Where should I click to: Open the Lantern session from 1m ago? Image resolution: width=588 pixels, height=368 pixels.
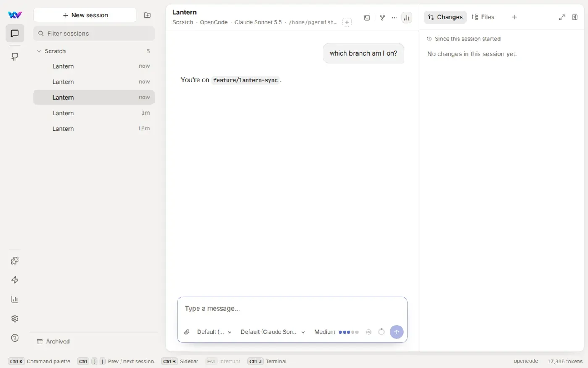click(94, 113)
